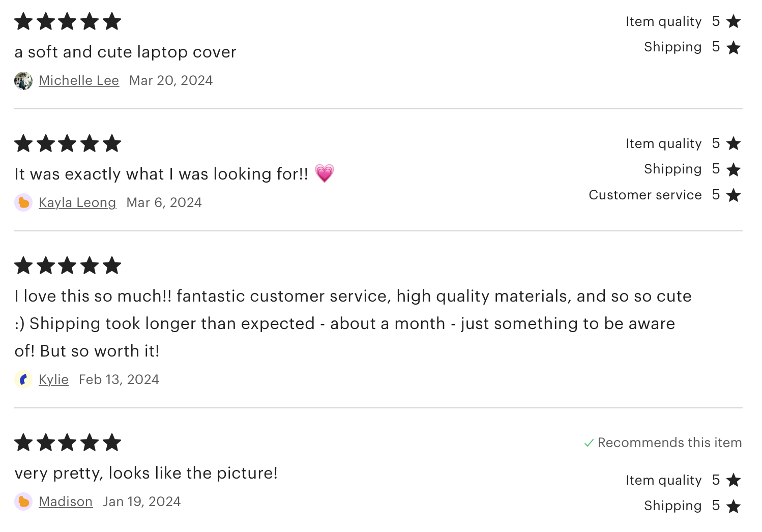Click Customer service star in Kayla's review
Screen dimensions: 762x532
pos(734,195)
